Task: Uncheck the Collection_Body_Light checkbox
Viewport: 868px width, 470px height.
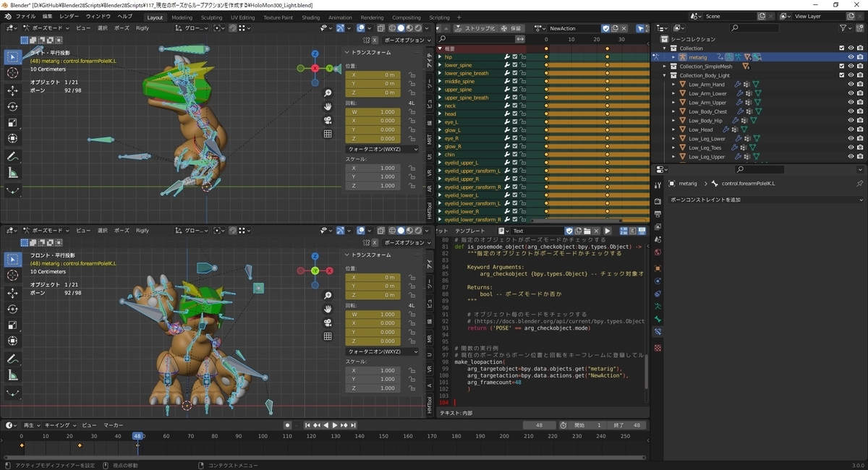Action: coord(841,74)
